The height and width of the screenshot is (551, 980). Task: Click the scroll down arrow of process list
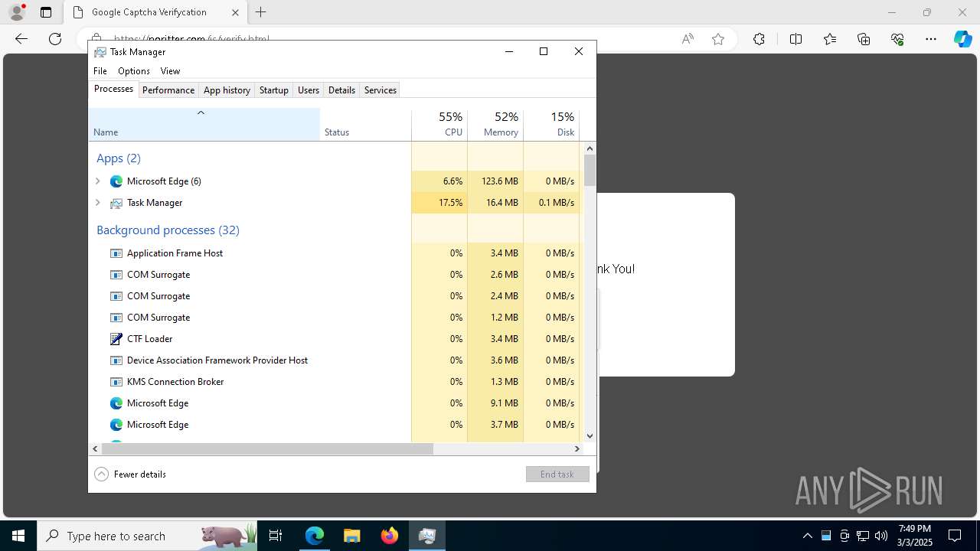pos(590,436)
